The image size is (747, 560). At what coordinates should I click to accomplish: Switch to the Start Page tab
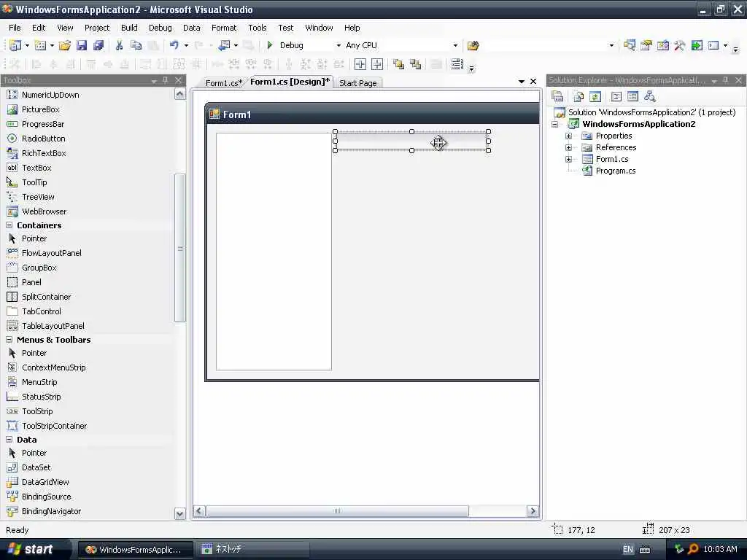pos(357,83)
